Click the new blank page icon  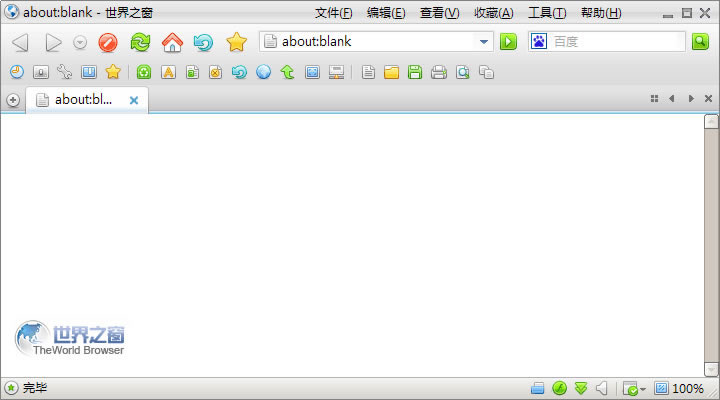point(368,72)
